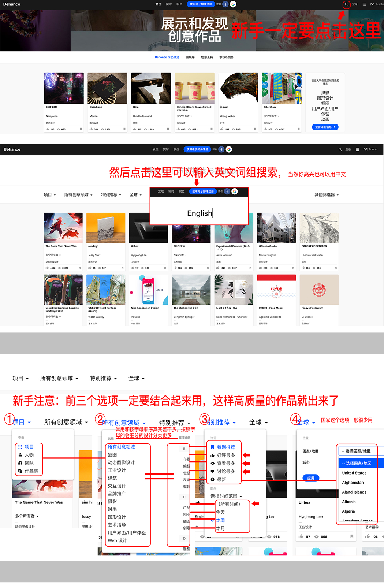384x588 pixels.
Task: Select the 今天 time range option
Action: 220,512
